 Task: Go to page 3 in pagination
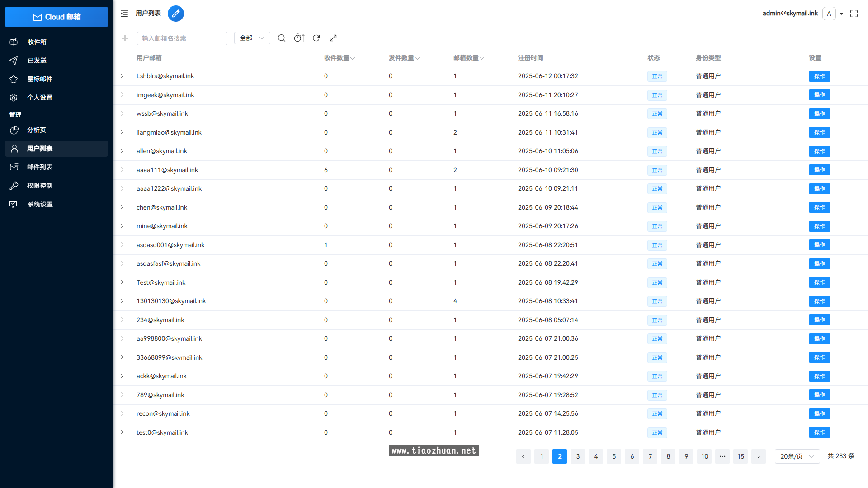click(578, 456)
